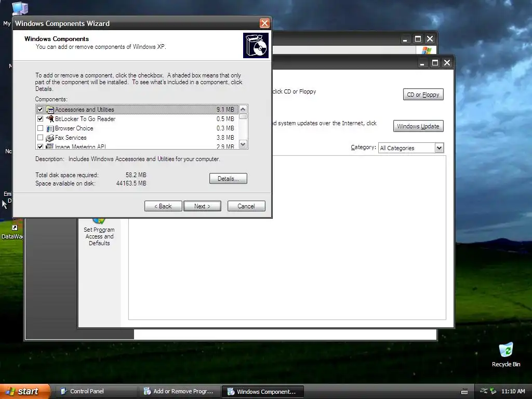532x399 pixels.
Task: Click the 11:10 AM system clock
Action: (513, 391)
